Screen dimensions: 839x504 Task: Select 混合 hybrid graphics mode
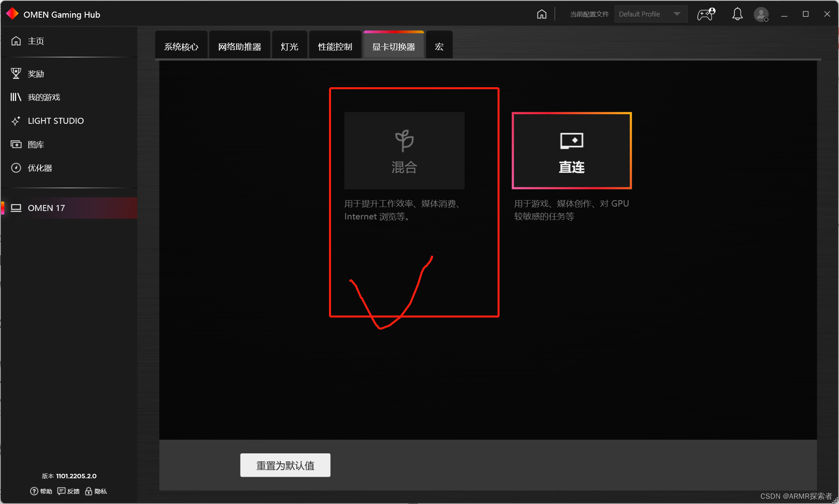404,151
